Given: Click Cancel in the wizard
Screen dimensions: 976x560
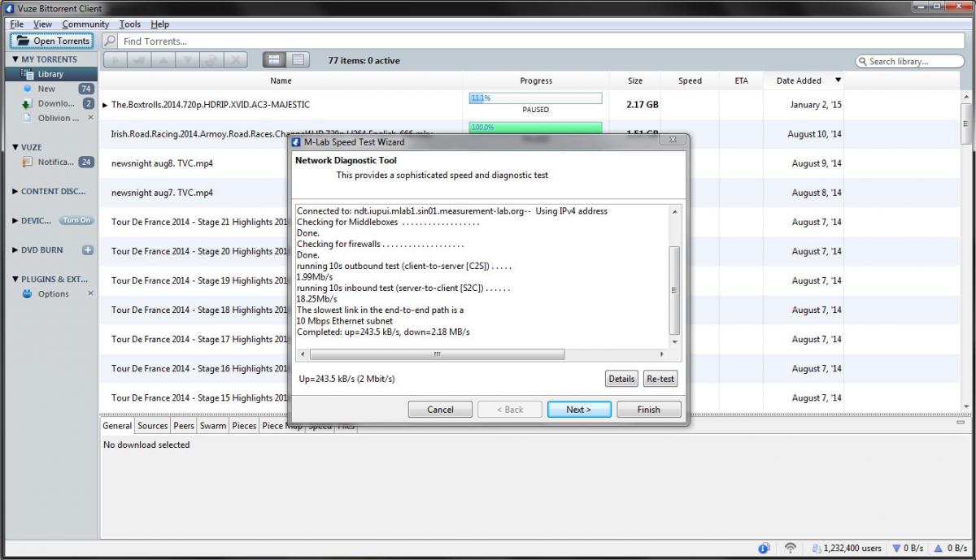Looking at the screenshot, I should [440, 409].
